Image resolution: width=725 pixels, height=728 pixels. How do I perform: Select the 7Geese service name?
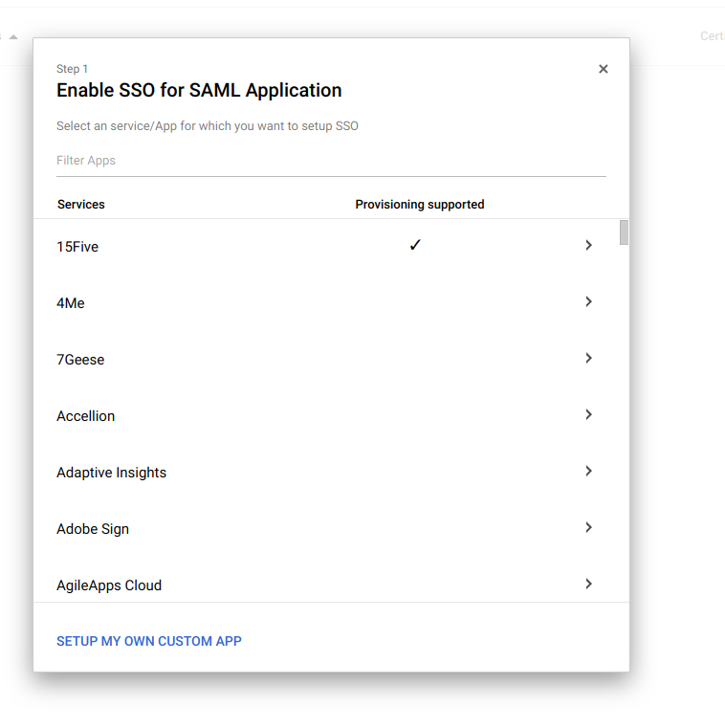click(x=80, y=360)
